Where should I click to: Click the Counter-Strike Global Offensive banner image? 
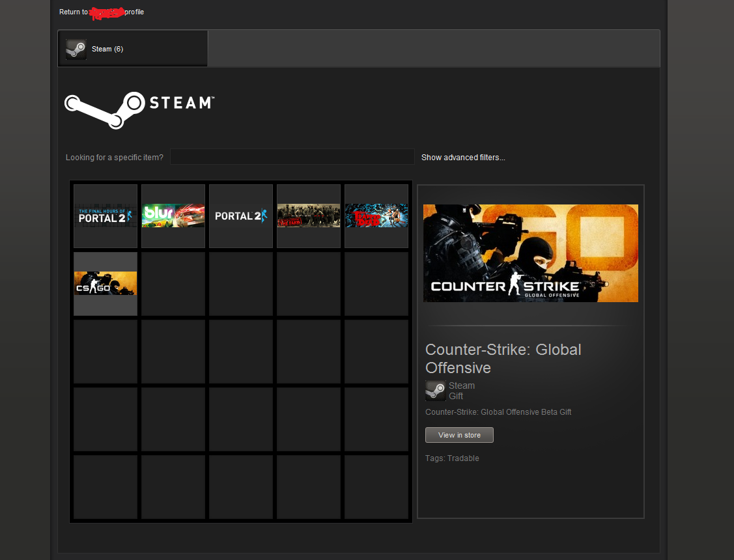(x=530, y=253)
